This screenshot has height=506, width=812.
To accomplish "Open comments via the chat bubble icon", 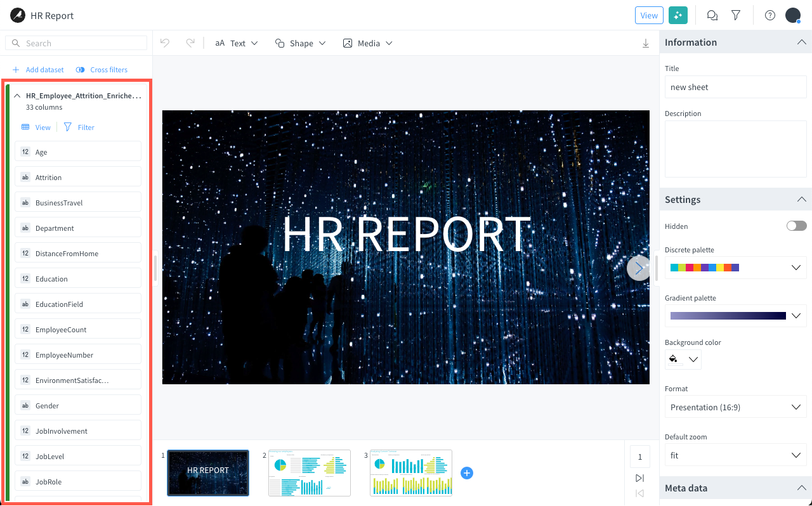I will pyautogui.click(x=712, y=15).
